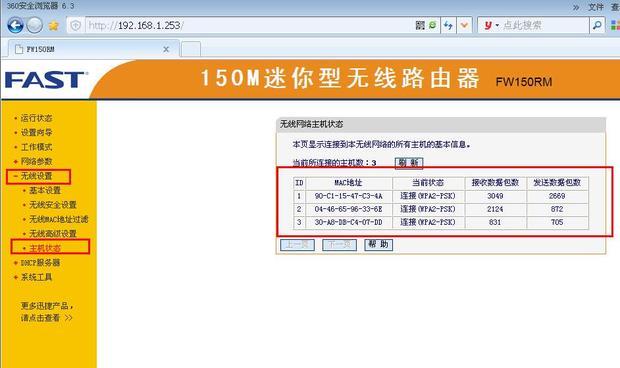Click the magnifier search button
The height and width of the screenshot is (368, 620).
(x=597, y=25)
